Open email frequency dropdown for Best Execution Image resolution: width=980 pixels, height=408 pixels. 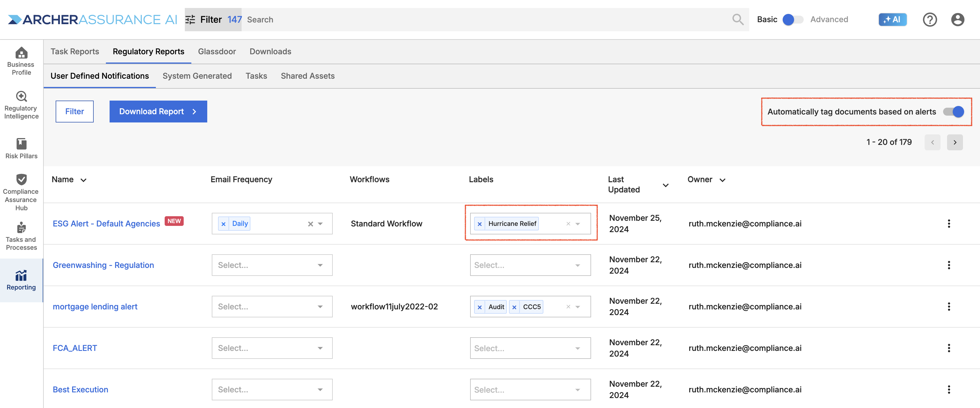[x=272, y=390]
